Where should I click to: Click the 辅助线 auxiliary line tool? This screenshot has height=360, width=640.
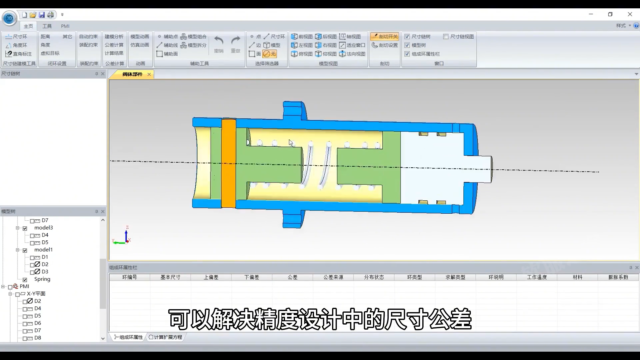[168, 45]
